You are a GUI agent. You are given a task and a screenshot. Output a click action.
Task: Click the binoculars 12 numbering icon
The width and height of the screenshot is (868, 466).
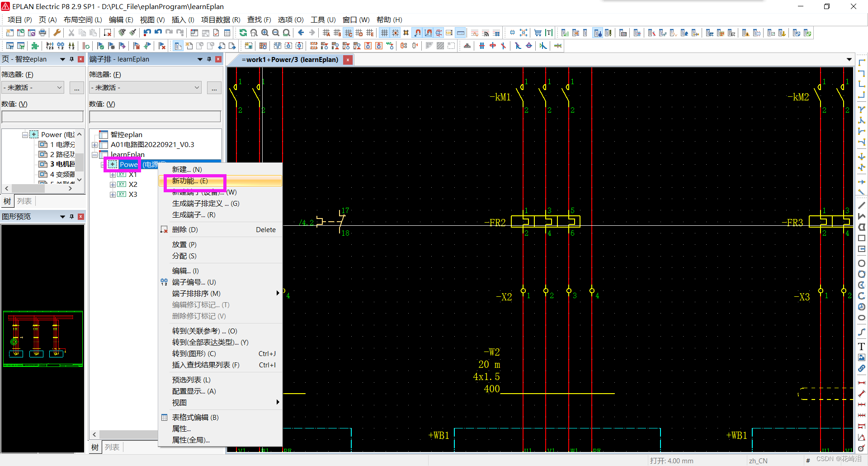(x=61, y=46)
